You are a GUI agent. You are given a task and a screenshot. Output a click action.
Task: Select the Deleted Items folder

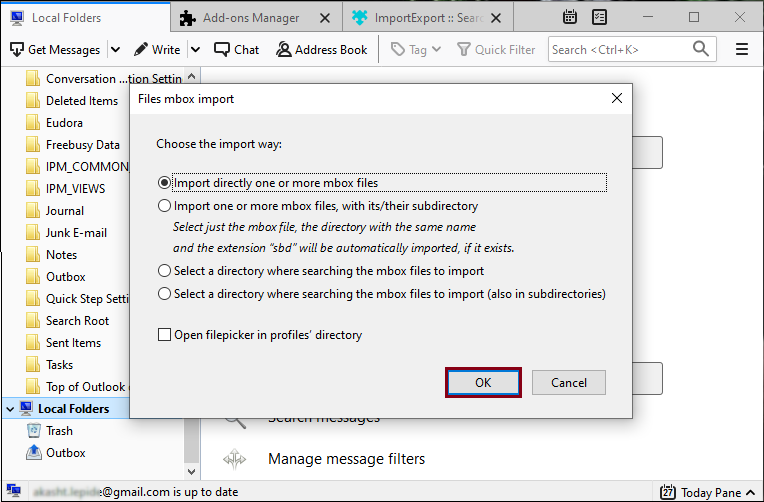pyautogui.click(x=82, y=101)
